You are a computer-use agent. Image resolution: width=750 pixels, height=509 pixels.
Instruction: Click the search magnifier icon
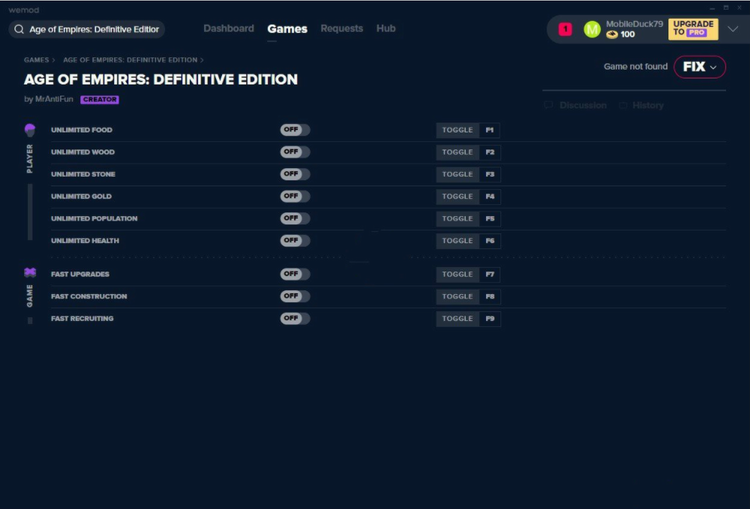pyautogui.click(x=19, y=29)
